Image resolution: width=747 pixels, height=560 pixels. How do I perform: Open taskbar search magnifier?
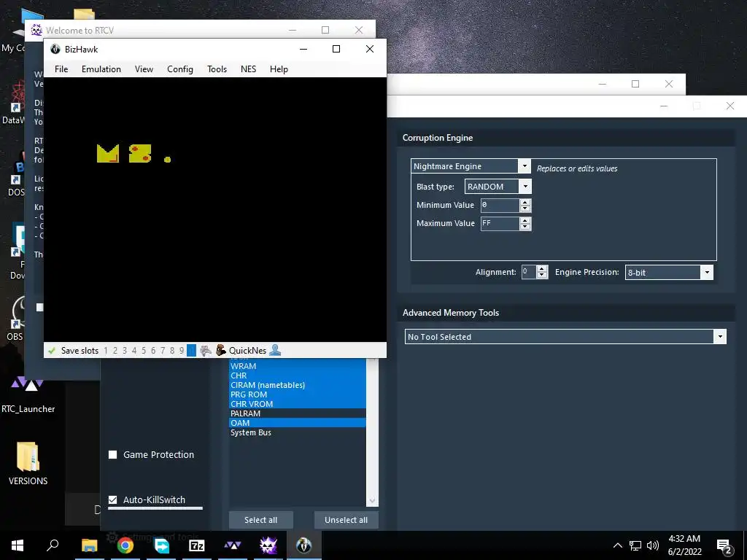click(x=53, y=545)
